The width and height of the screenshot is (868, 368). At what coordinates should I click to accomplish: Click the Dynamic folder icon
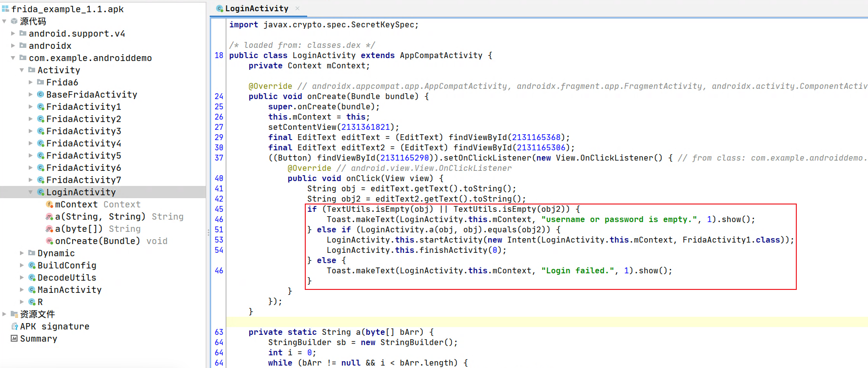coord(32,253)
